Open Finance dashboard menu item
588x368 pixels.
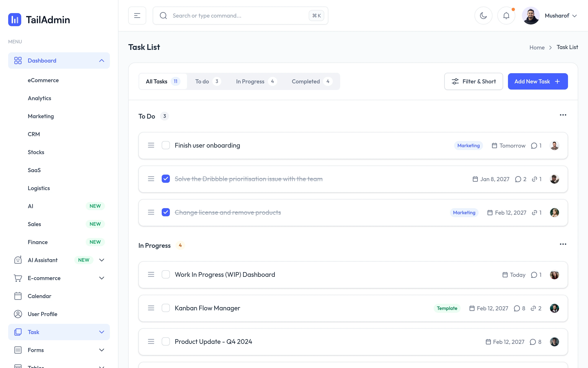tap(38, 242)
